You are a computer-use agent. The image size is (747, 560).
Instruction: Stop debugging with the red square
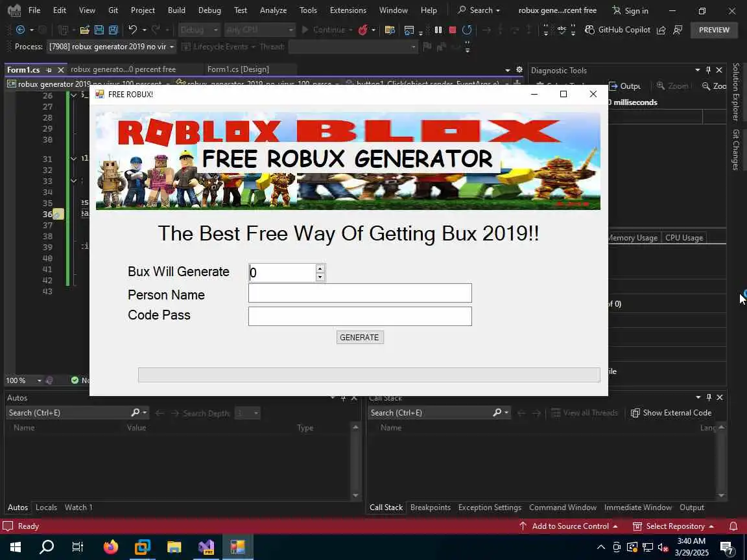[453, 30]
